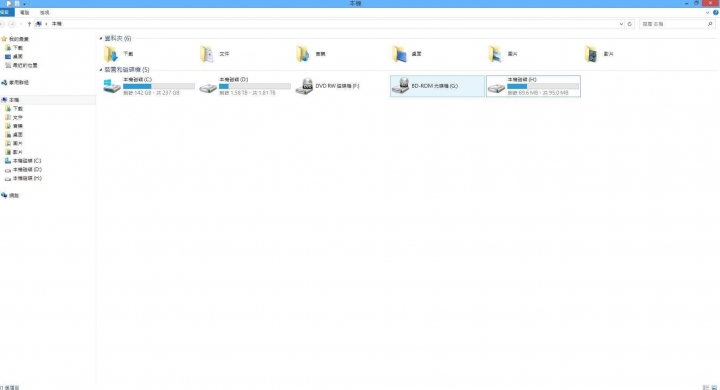Open the 桌面 (Desktop) folder icon in main pane
This screenshot has height=390, width=720.
click(399, 54)
